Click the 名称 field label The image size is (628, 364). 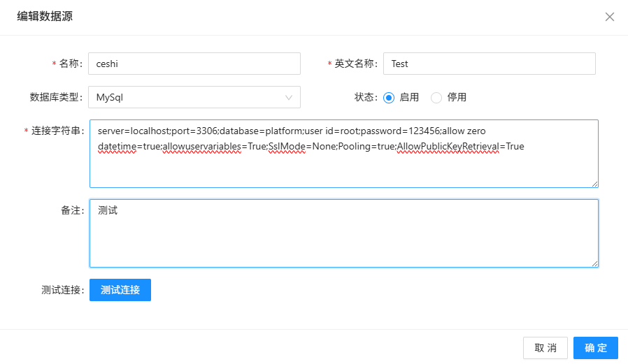(x=71, y=64)
